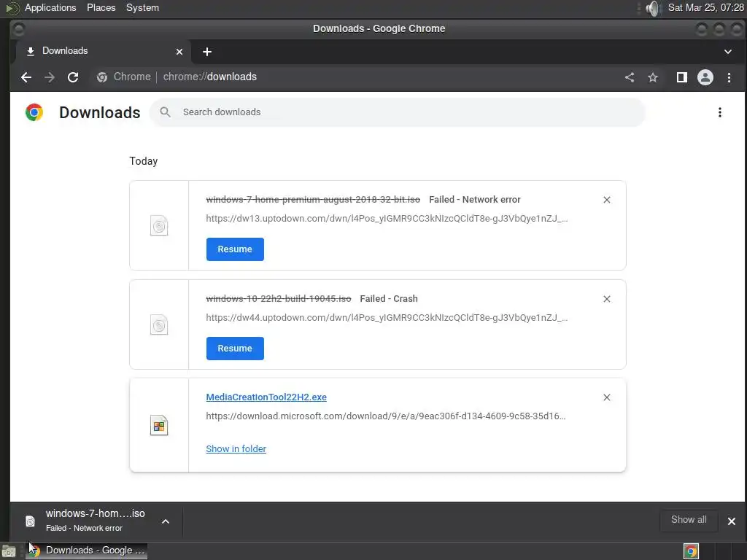This screenshot has height=560, width=747.
Task: Open a new tab with plus button
Action: 206,52
